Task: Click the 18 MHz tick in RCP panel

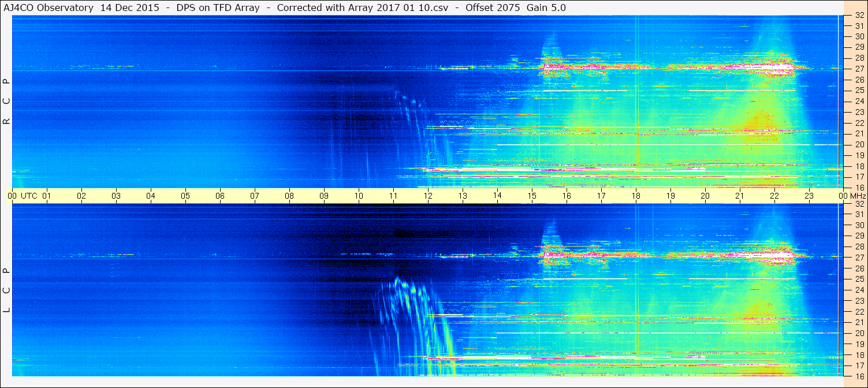Action: [859, 166]
